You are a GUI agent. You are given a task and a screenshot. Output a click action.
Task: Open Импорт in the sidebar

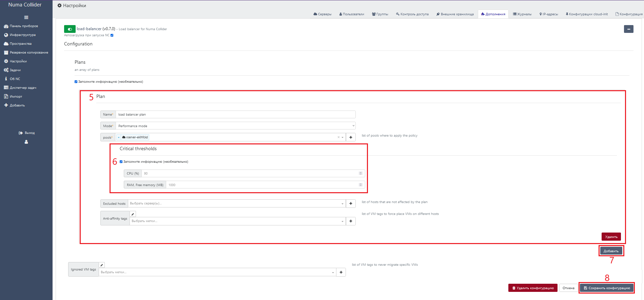tap(13, 97)
